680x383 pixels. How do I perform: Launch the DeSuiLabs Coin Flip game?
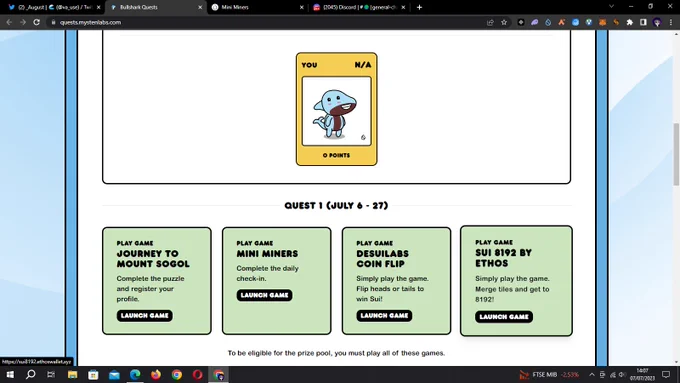(384, 316)
